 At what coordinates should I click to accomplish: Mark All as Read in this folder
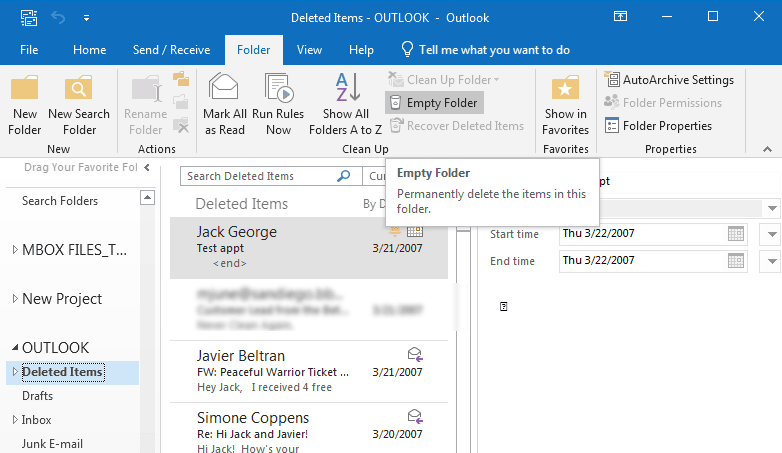click(224, 105)
